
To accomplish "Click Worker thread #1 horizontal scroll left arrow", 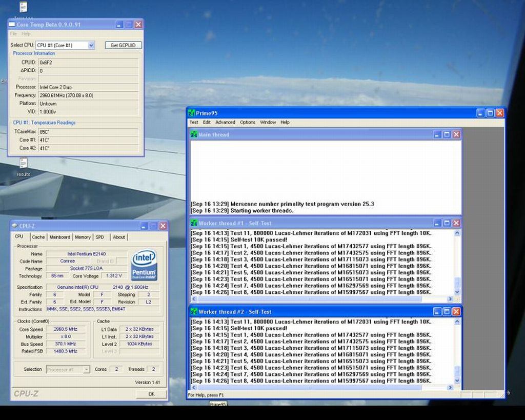I will coord(194,299).
